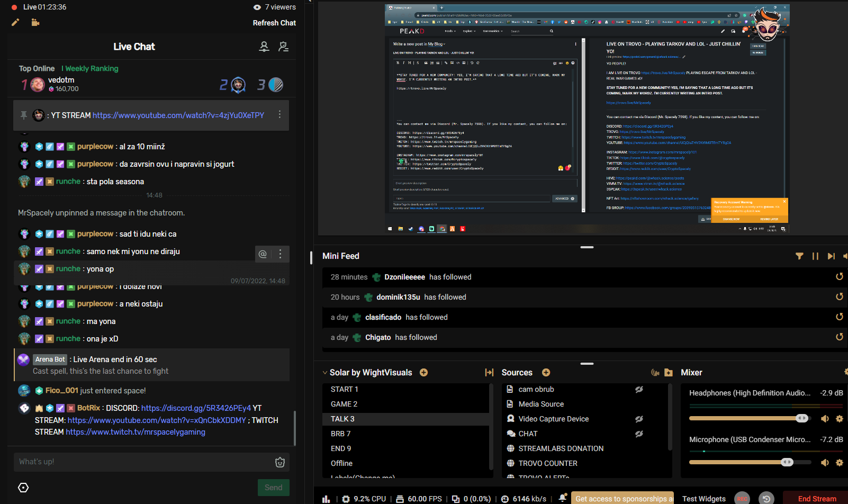Select the TROVO COUNTER source

548,463
